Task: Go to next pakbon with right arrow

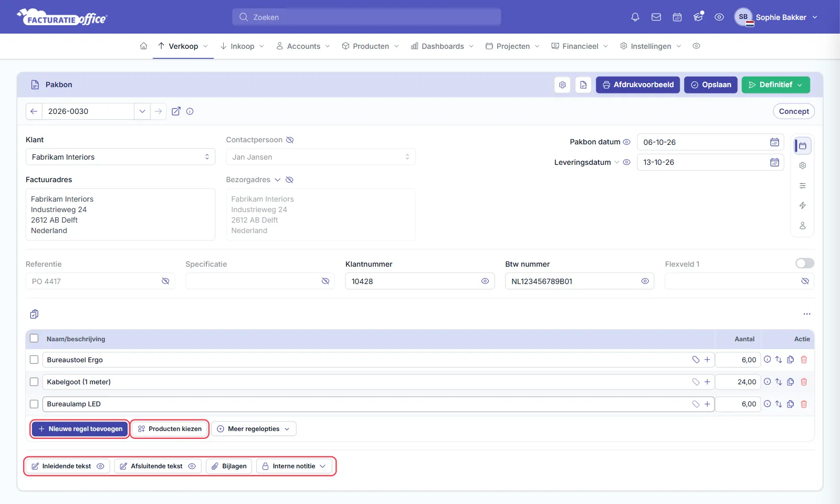Action: coord(159,111)
